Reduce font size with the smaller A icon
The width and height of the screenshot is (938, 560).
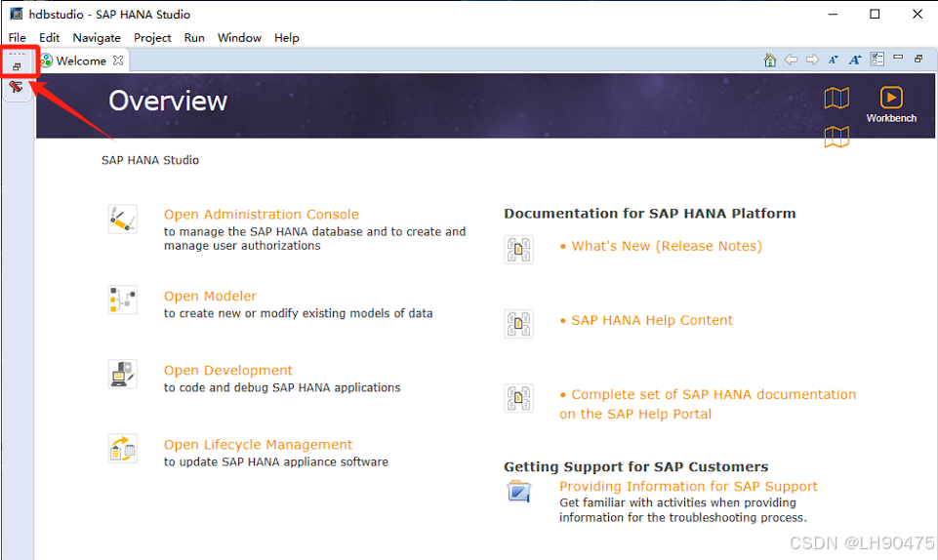coord(834,60)
